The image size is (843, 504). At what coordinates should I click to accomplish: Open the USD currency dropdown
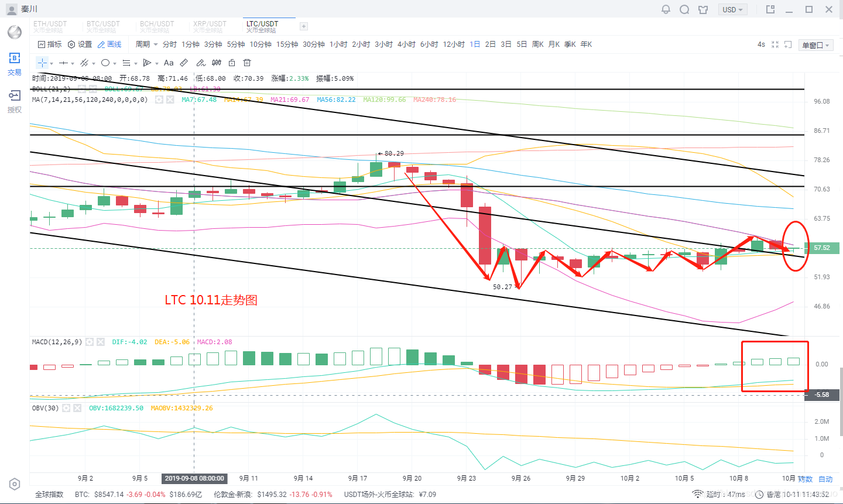[x=732, y=9]
